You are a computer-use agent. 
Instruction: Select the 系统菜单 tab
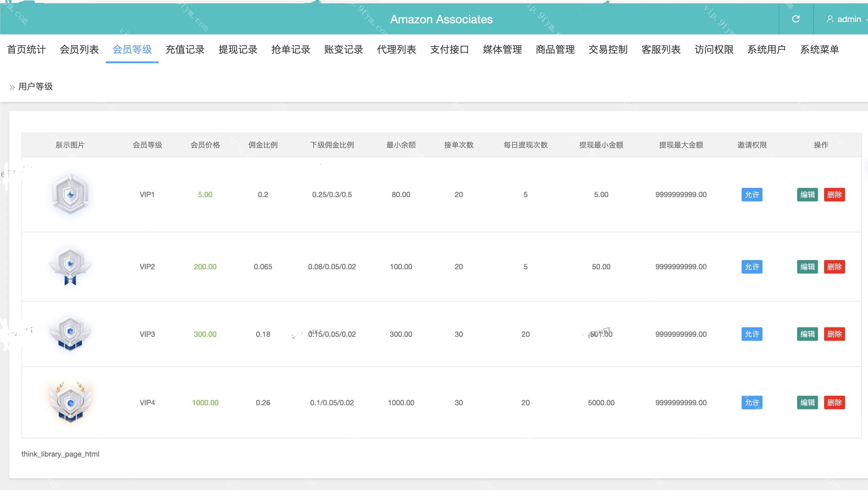tap(820, 49)
